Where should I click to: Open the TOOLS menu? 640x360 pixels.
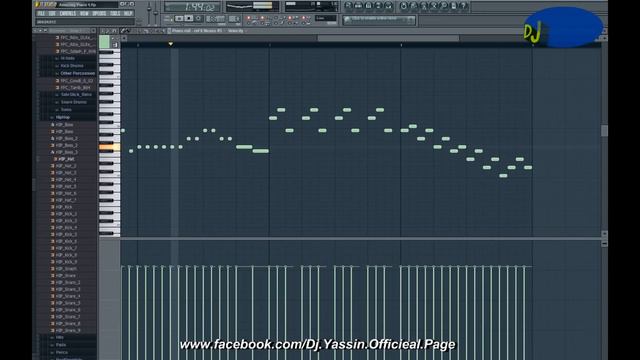pyautogui.click(x=115, y=13)
